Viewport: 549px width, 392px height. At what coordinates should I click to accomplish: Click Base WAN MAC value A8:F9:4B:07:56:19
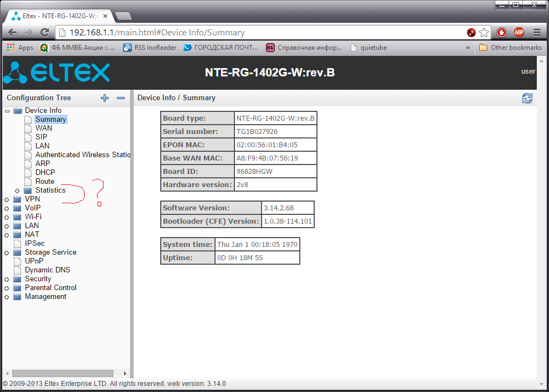[267, 158]
